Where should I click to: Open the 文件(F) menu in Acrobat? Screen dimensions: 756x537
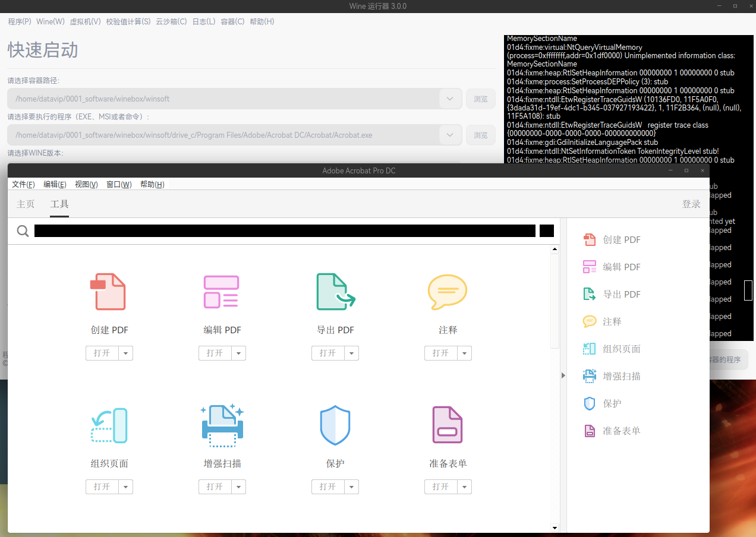[23, 184]
